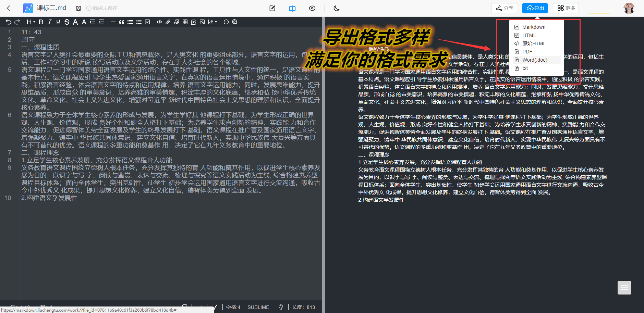Insert a block quote
The width and height of the screenshot is (644, 313).
tap(121, 22)
